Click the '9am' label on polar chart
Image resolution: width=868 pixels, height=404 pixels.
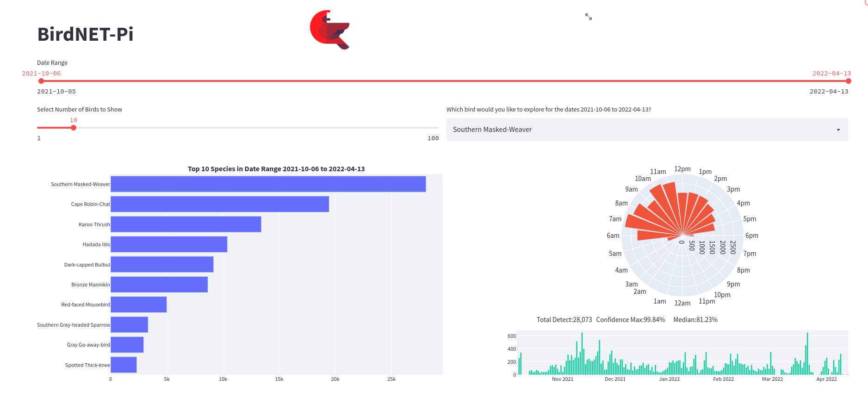[x=631, y=189]
